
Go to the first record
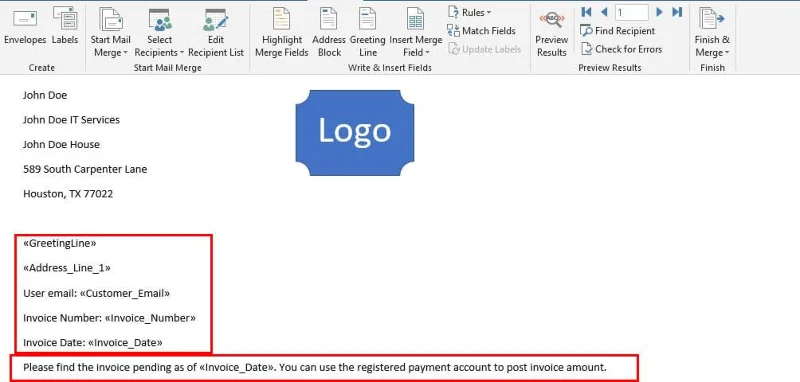pos(586,12)
